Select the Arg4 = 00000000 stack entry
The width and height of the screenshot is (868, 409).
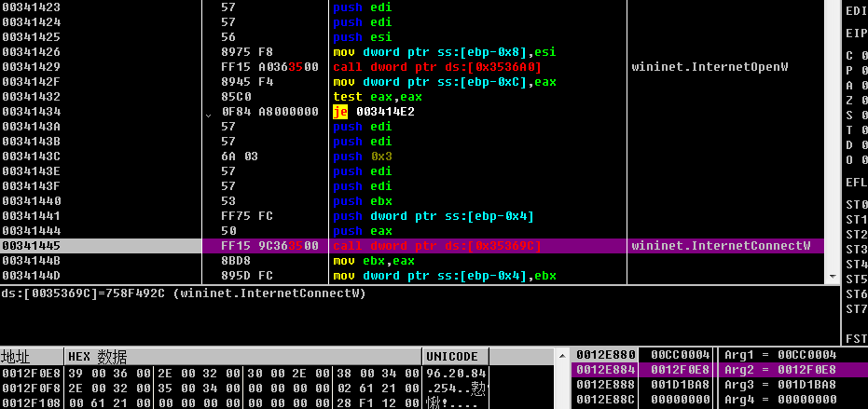(x=779, y=400)
